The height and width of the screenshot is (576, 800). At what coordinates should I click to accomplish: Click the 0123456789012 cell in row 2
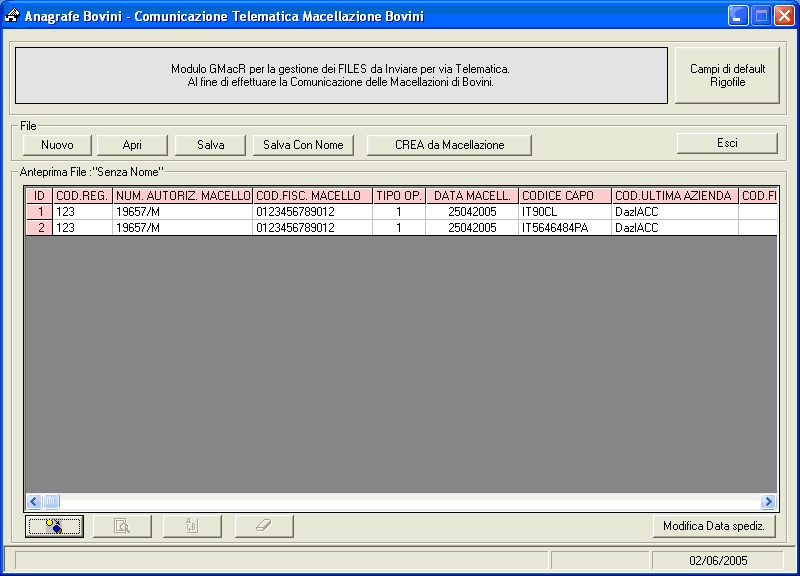click(x=312, y=228)
